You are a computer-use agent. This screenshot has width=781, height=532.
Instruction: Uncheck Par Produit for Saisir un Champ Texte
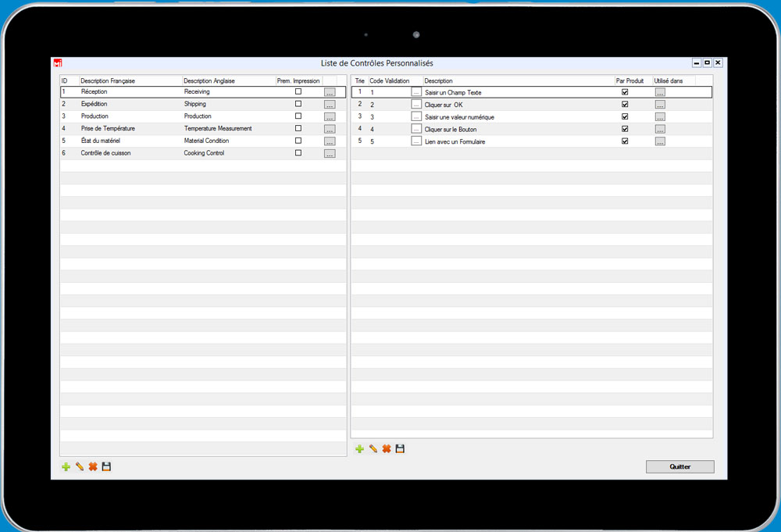[625, 92]
